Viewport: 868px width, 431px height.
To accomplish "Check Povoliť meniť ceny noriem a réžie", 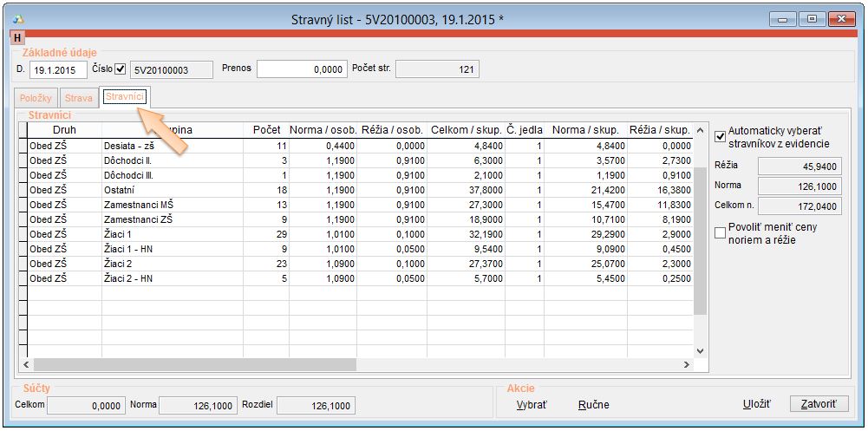I will pos(720,232).
